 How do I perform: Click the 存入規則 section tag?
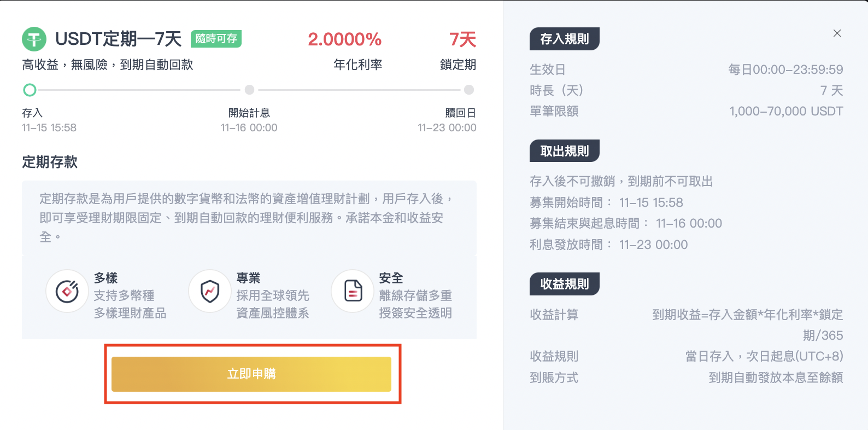(x=564, y=39)
